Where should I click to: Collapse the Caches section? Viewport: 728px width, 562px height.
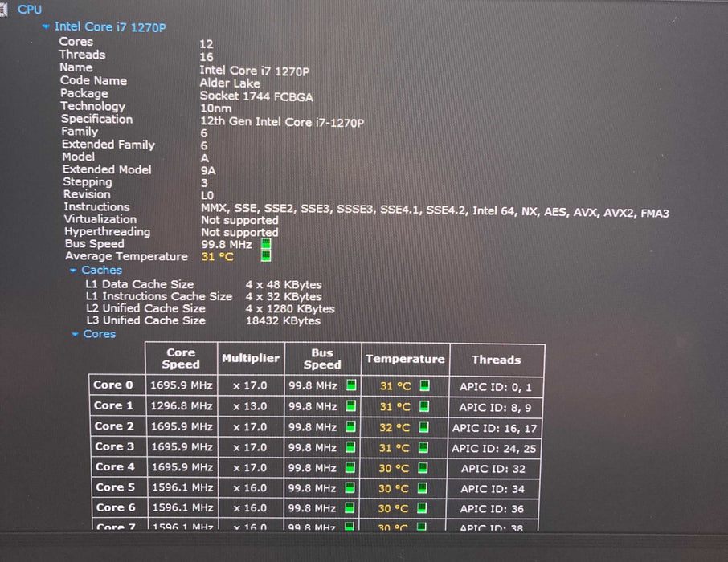73,270
